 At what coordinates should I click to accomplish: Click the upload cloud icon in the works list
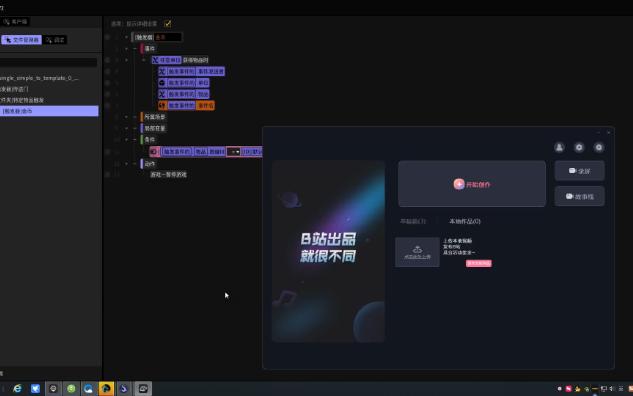point(417,250)
